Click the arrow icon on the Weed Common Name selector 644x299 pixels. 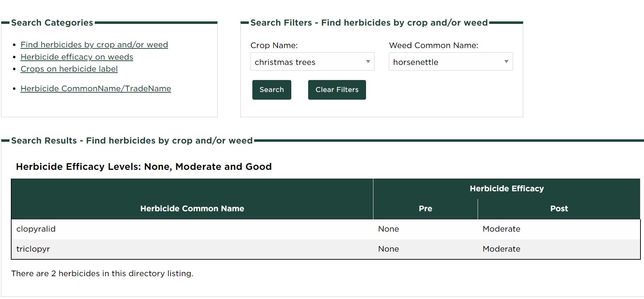point(506,62)
